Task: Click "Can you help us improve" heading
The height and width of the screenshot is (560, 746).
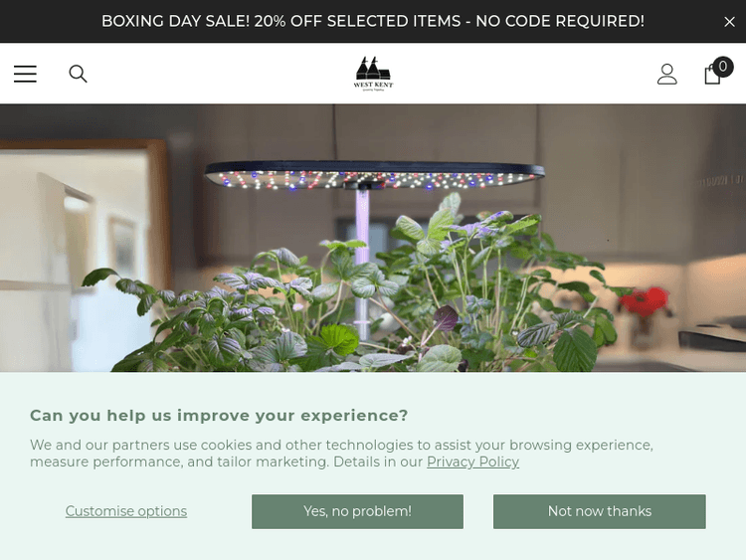Action: 219,415
